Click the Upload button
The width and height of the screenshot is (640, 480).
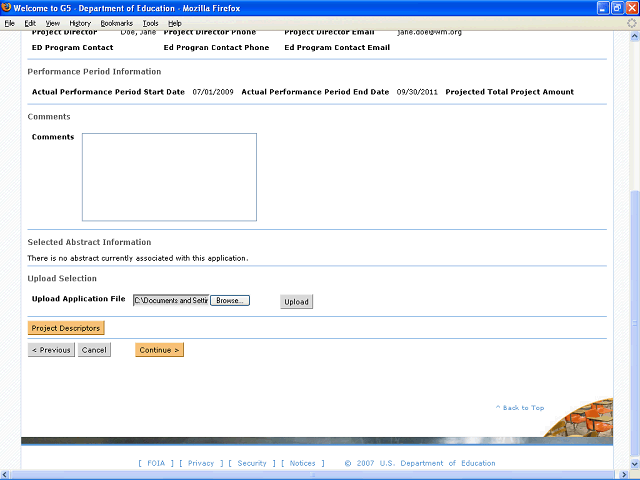(x=296, y=302)
